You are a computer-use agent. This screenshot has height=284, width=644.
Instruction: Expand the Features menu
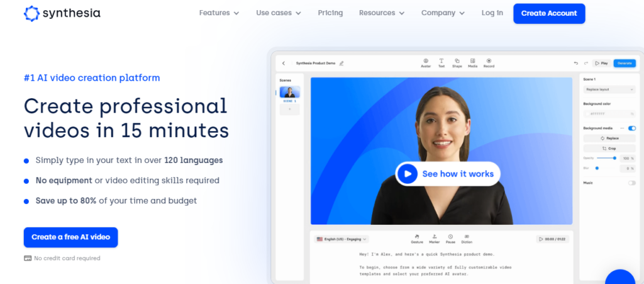click(x=219, y=13)
